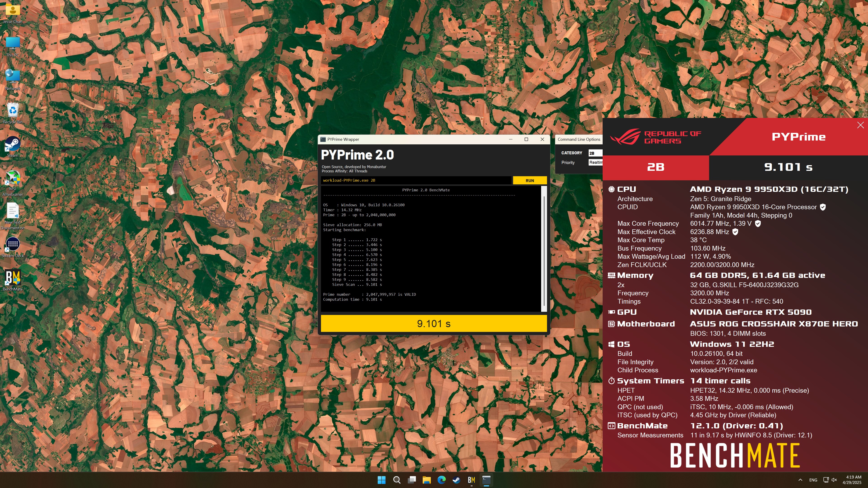The height and width of the screenshot is (488, 868).
Task: Click the 14 timer calls text
Action: tap(720, 381)
